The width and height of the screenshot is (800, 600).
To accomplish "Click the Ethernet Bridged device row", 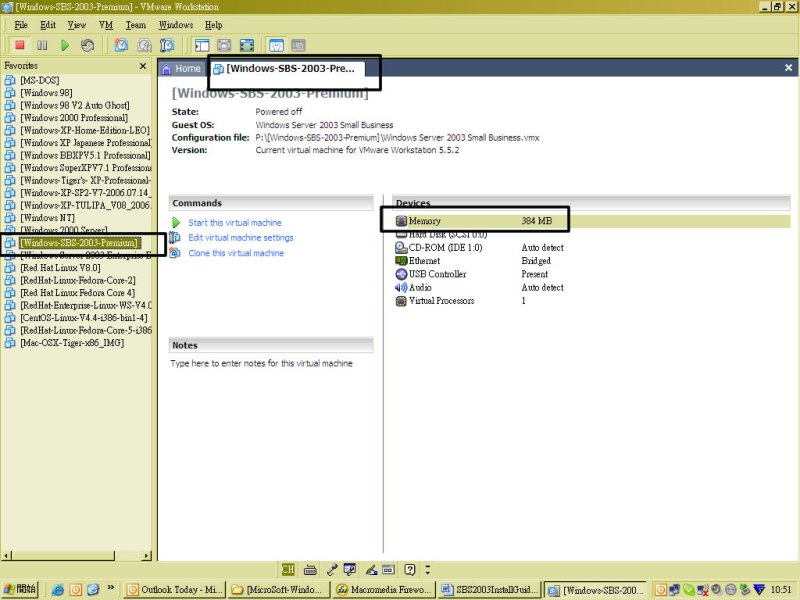I will coord(592,261).
